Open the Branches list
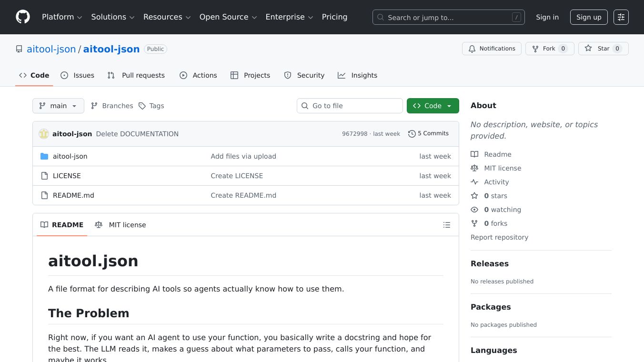 tap(112, 106)
